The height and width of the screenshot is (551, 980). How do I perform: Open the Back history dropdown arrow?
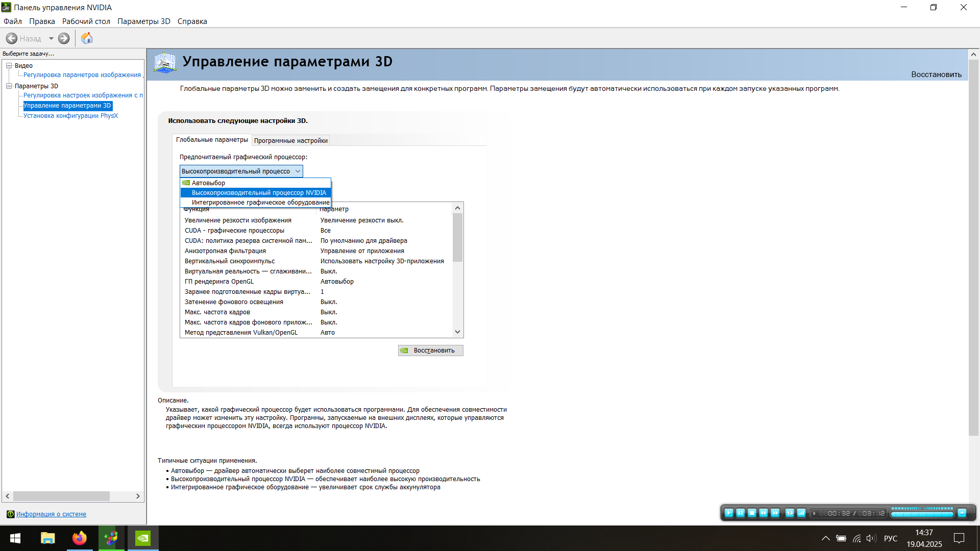tap(51, 38)
